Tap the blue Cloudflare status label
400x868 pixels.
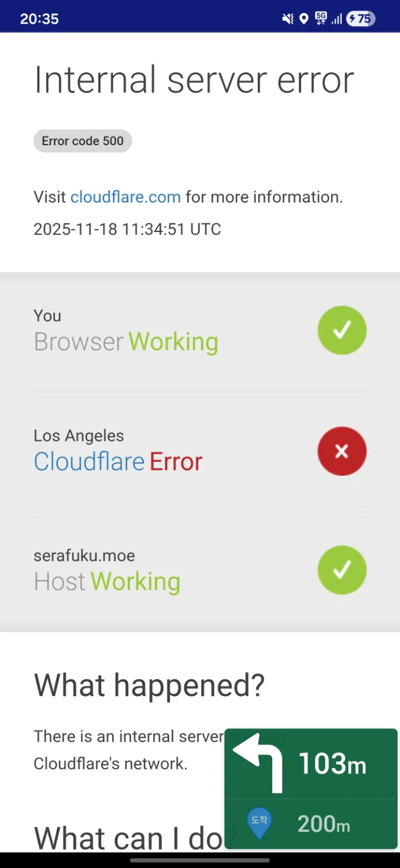pos(89,462)
